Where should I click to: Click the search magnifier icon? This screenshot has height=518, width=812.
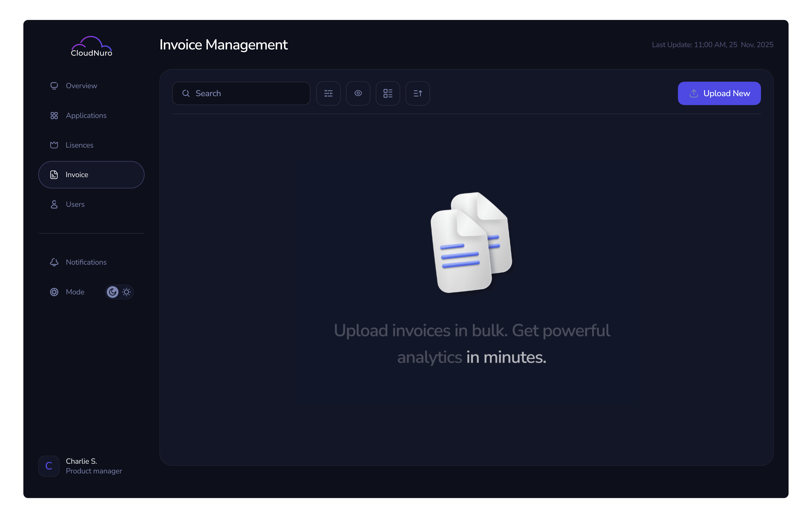click(186, 93)
